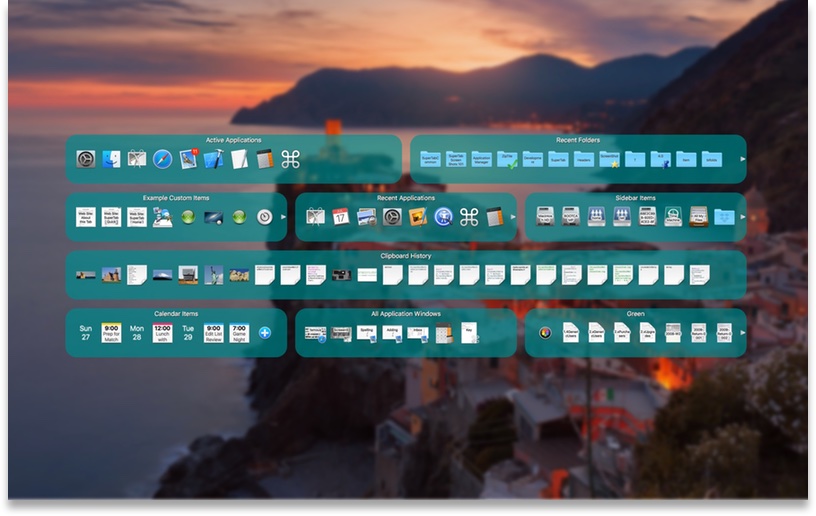The image size is (816, 516).
Task: Select the 7:00 Game Night event
Action: coord(239,333)
